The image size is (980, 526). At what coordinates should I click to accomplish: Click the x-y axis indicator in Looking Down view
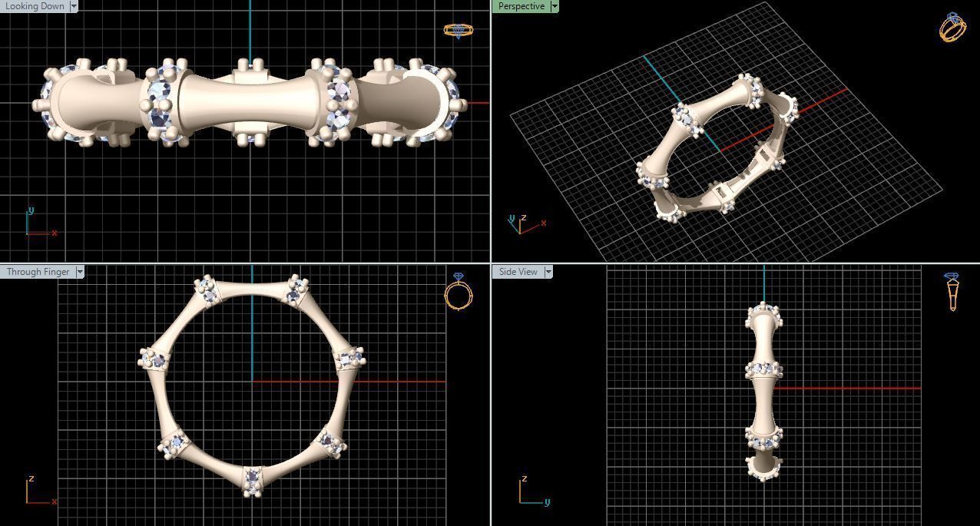pos(40,223)
